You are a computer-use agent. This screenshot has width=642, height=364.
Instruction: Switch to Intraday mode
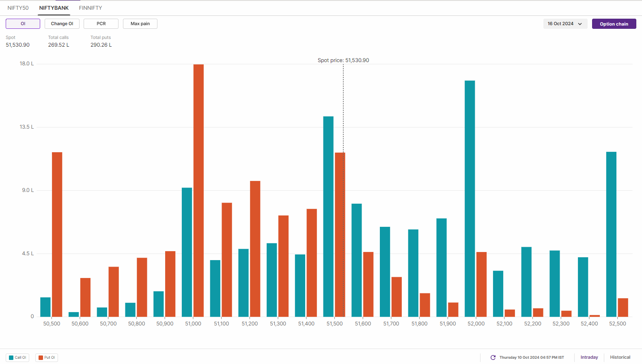(x=589, y=358)
